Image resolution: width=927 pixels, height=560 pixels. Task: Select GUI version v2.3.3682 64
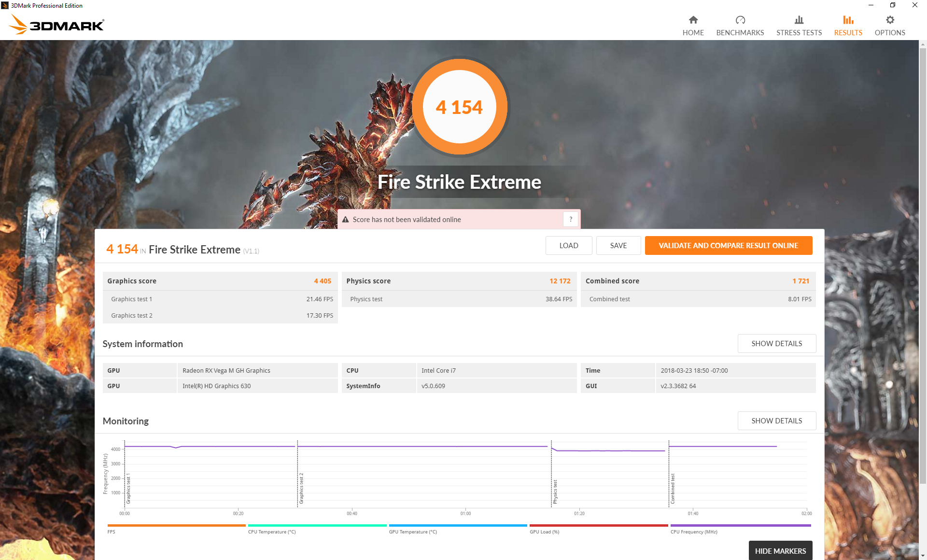pyautogui.click(x=736, y=386)
